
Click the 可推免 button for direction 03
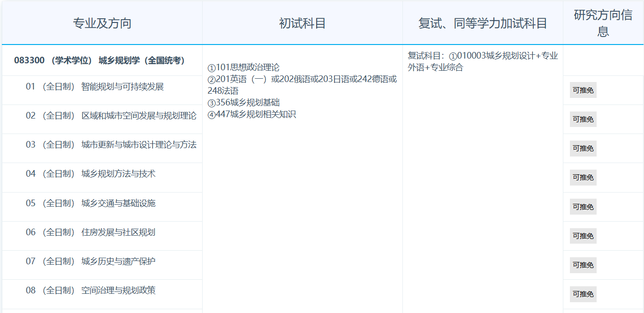pyautogui.click(x=583, y=148)
